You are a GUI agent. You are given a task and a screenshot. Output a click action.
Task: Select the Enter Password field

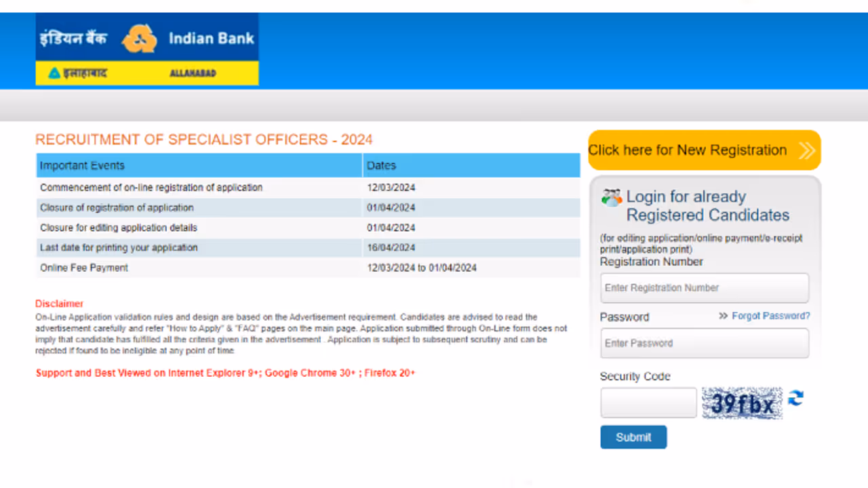[704, 343]
